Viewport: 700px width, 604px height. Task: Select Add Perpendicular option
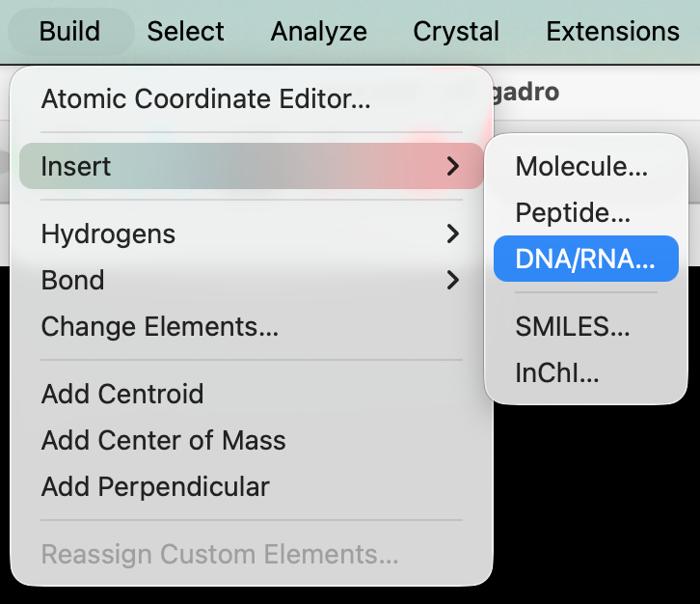click(x=155, y=486)
